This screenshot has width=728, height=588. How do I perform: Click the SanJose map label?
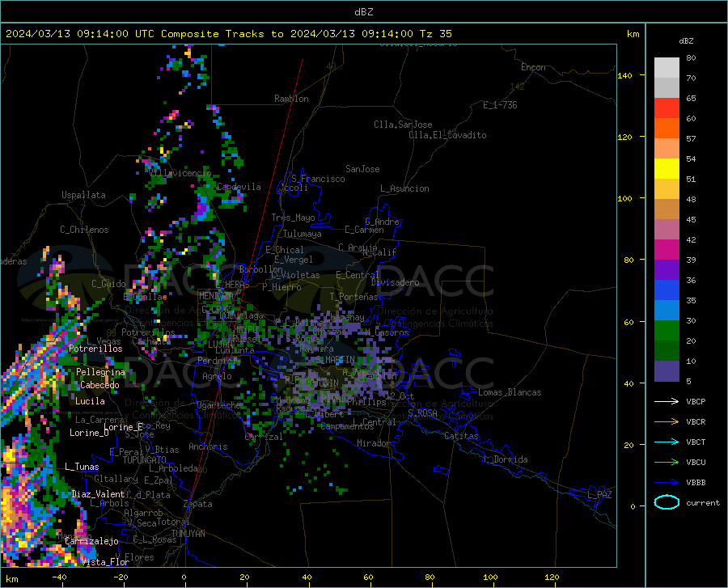[x=362, y=169]
